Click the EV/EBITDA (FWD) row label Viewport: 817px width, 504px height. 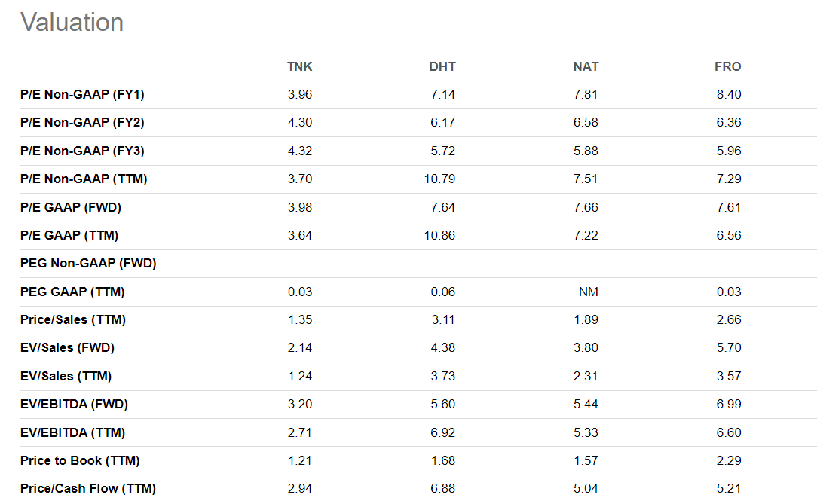pyautogui.click(x=74, y=405)
